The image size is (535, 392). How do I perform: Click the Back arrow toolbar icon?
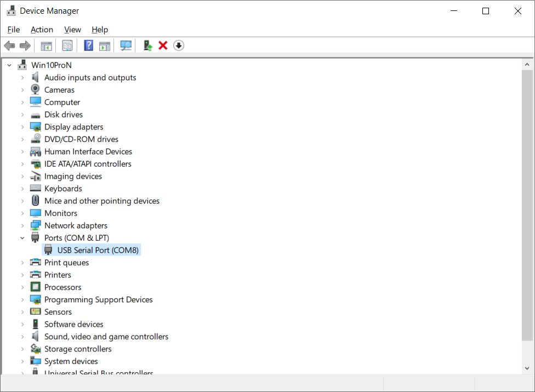(9, 46)
